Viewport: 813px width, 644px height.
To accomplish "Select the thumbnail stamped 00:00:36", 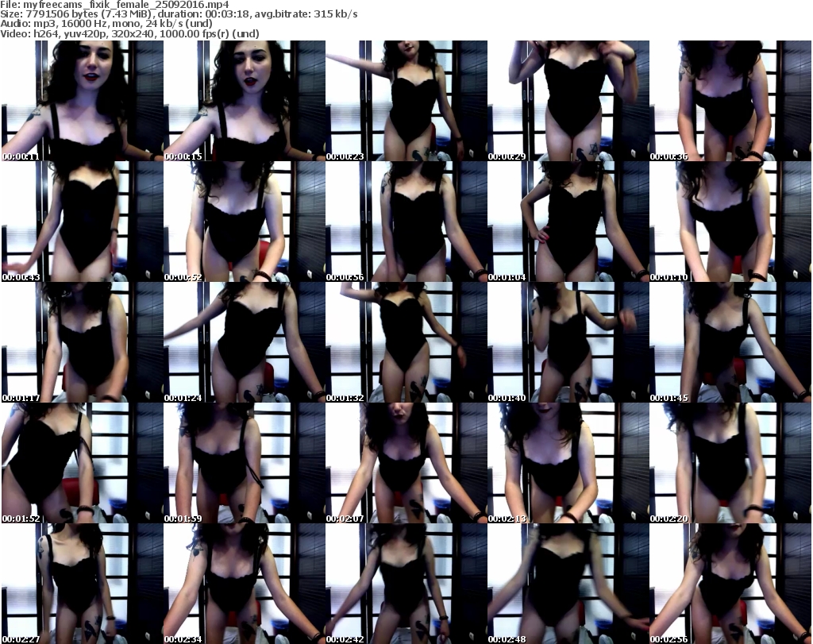I will tap(730, 101).
